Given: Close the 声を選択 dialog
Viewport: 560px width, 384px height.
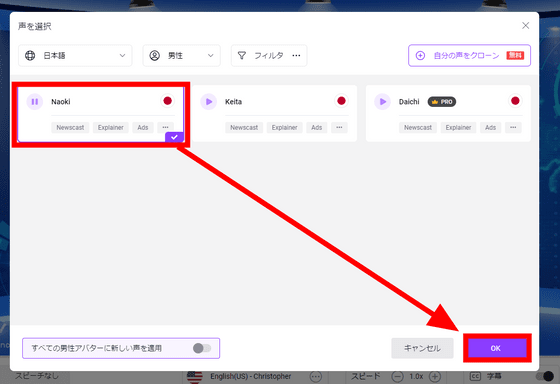Looking at the screenshot, I should point(525,26).
